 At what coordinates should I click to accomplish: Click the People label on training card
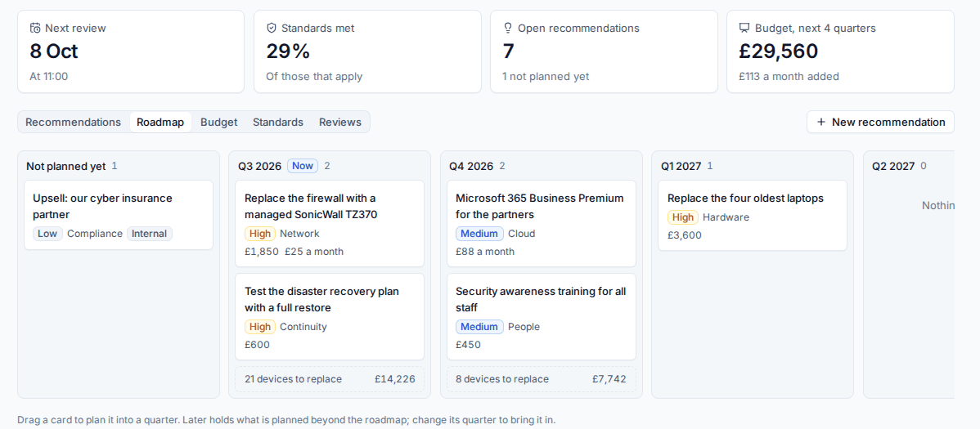click(524, 327)
